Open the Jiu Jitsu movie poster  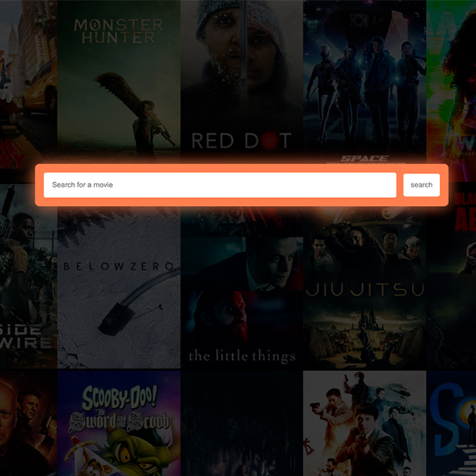click(x=365, y=287)
